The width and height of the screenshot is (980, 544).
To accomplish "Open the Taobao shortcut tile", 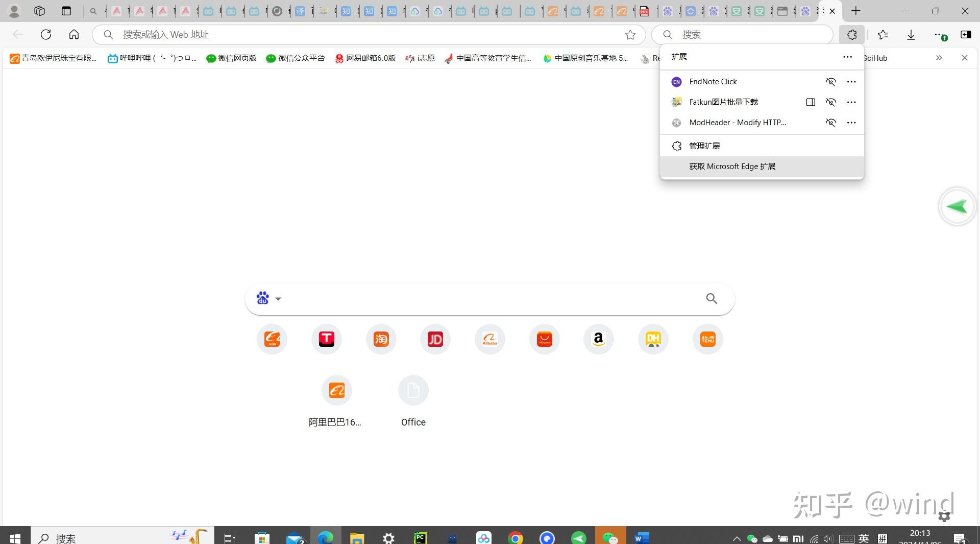I will 381,339.
